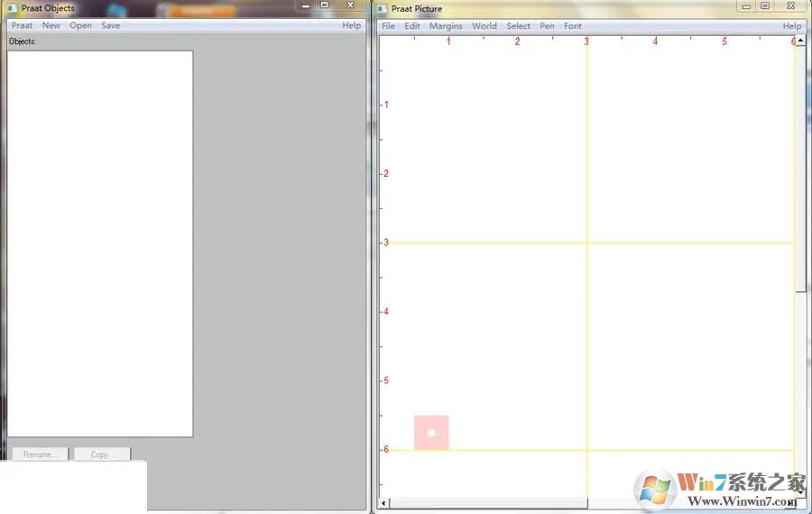Open the New menu in Praat Objects

[51, 25]
